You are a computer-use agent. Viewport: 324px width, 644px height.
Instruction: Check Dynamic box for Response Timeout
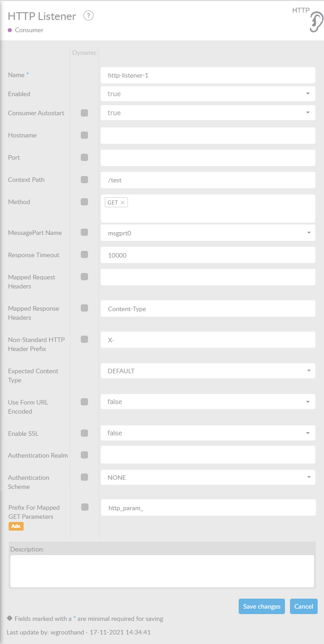pyautogui.click(x=84, y=255)
